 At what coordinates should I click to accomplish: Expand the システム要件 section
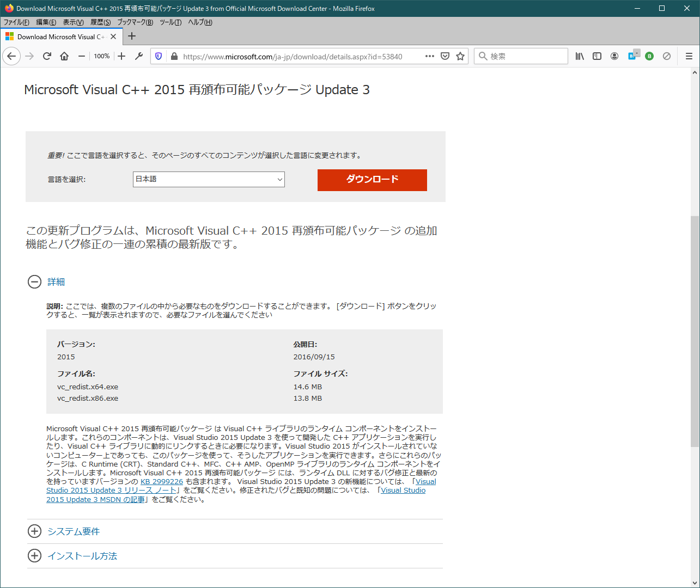(34, 531)
